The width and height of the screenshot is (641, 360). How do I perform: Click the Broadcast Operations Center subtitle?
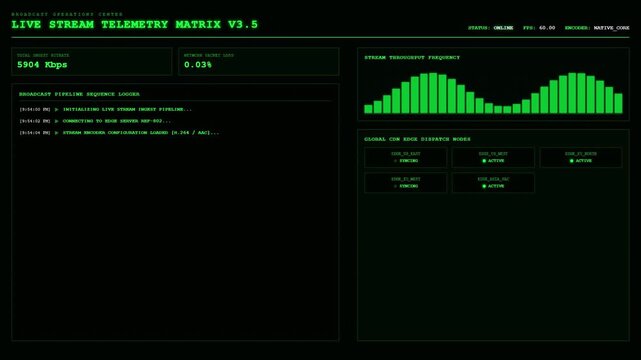tap(67, 14)
